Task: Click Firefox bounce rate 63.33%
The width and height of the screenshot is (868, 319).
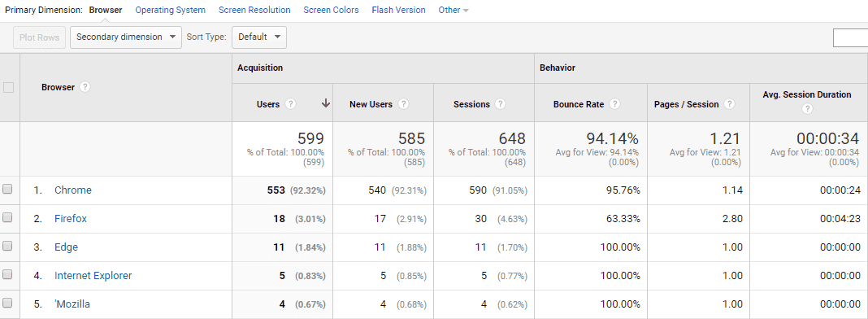Action: (623, 219)
